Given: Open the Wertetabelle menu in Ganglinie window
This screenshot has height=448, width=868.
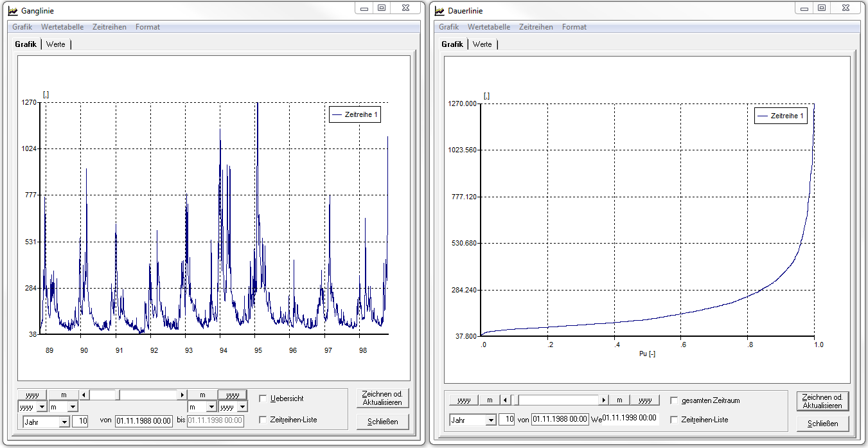Looking at the screenshot, I should (x=62, y=27).
